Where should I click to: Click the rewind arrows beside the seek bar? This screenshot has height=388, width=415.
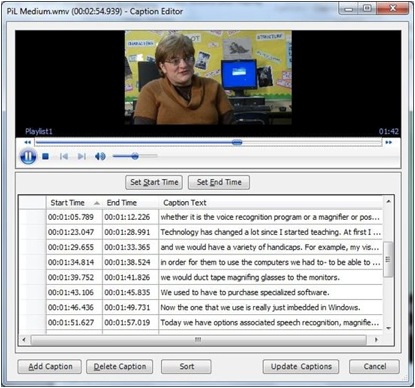coord(27,143)
